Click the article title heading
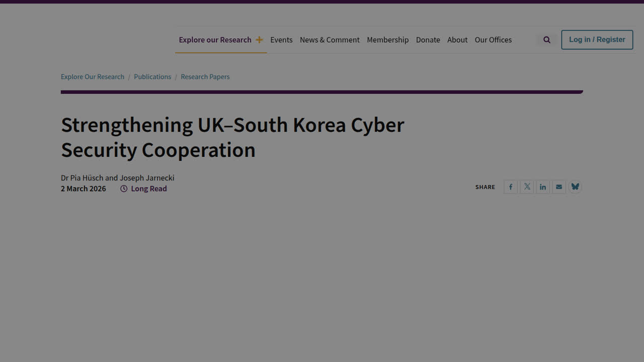 click(232, 137)
